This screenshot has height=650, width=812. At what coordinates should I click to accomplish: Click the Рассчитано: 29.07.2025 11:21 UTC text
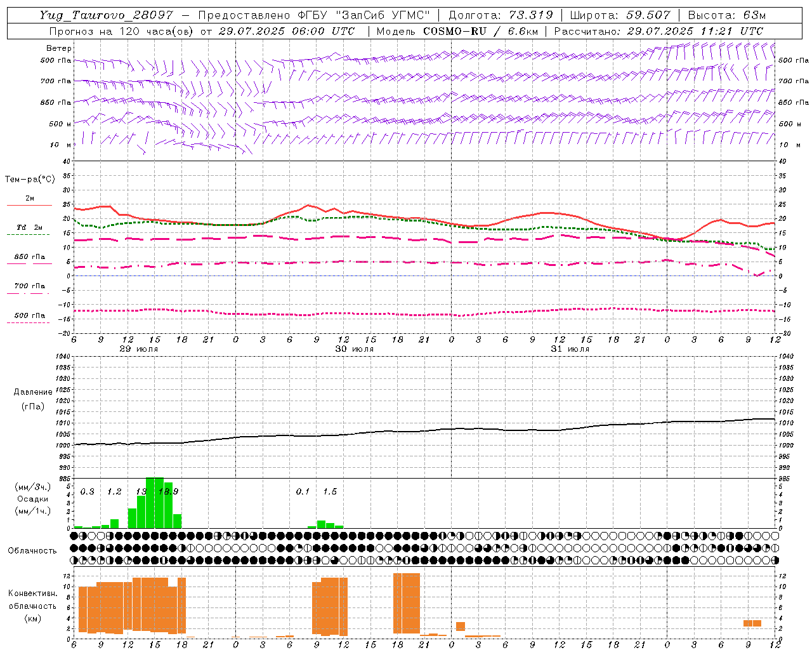pos(658,31)
